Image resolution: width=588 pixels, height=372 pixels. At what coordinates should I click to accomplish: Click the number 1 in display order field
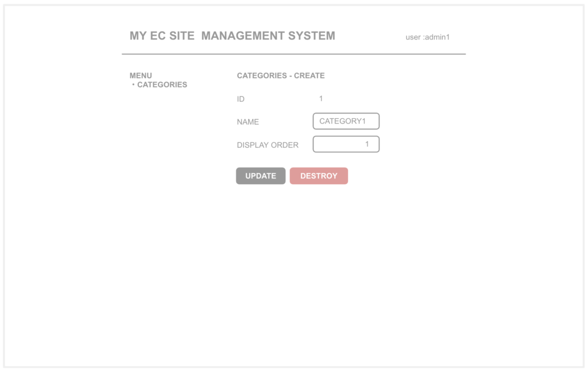[367, 144]
